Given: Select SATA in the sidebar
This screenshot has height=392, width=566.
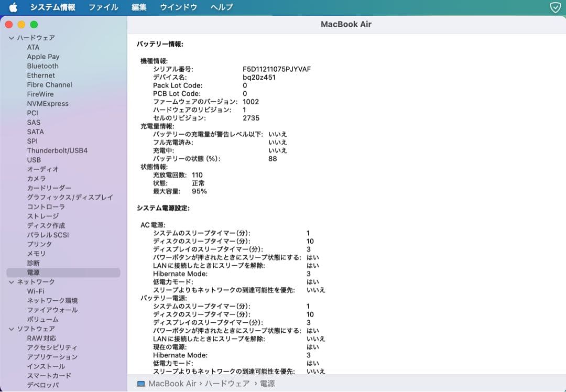Looking at the screenshot, I should 36,132.
